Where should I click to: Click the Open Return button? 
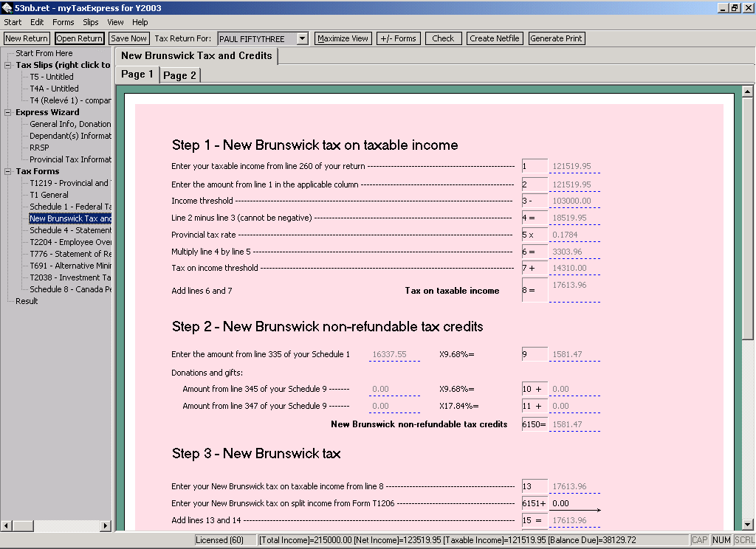80,38
